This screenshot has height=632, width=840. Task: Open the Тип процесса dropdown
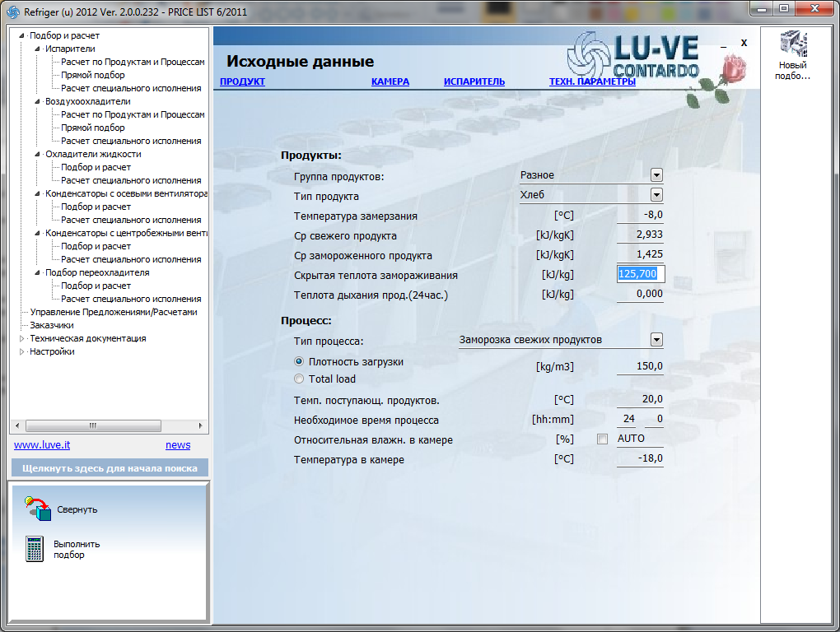point(657,340)
